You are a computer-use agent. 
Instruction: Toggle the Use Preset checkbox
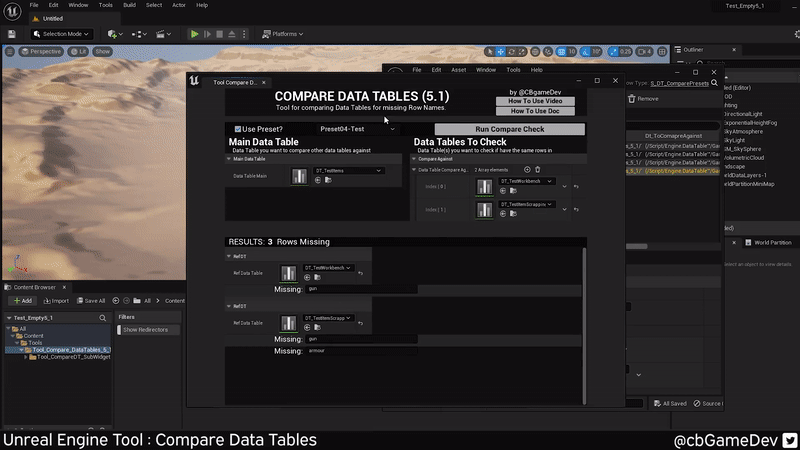(238, 129)
